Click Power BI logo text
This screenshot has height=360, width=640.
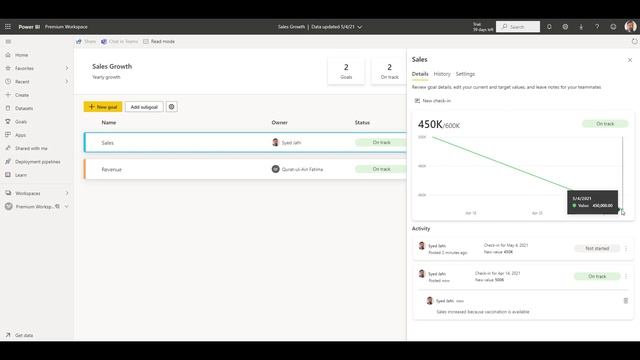[29, 27]
